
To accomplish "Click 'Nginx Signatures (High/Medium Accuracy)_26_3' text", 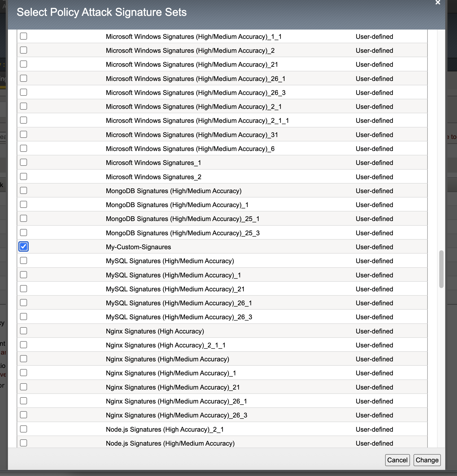I will click(177, 415).
